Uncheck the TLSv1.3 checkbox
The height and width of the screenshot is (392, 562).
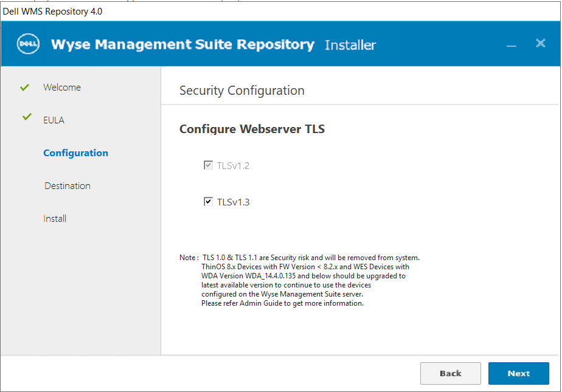tap(208, 202)
